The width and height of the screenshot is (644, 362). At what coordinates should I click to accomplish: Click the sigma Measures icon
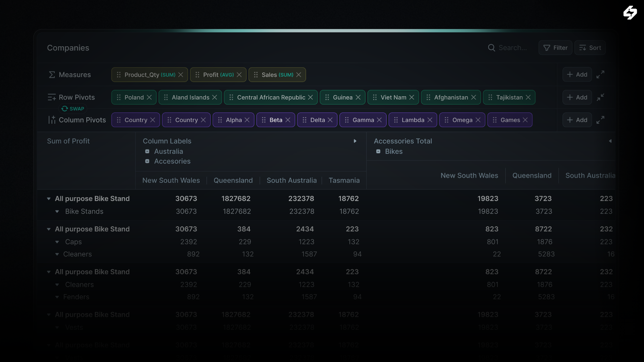[52, 75]
